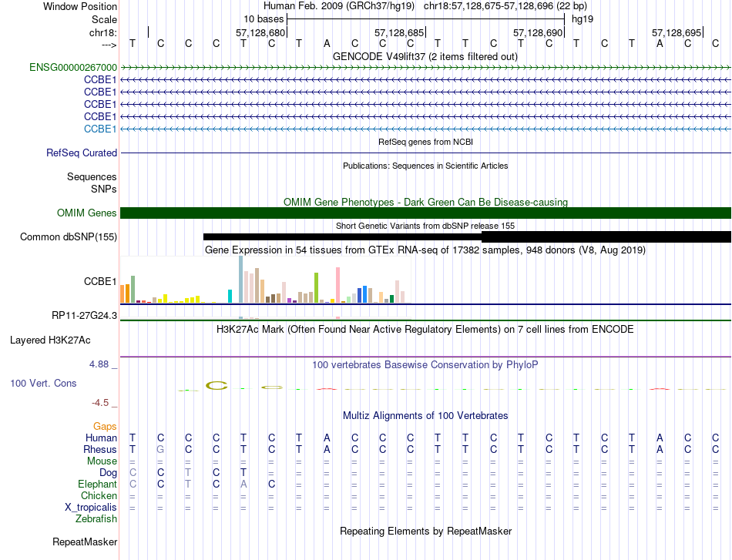
Task: Click the lime green bar in CCBE1 GTEx chart
Action: point(316,288)
